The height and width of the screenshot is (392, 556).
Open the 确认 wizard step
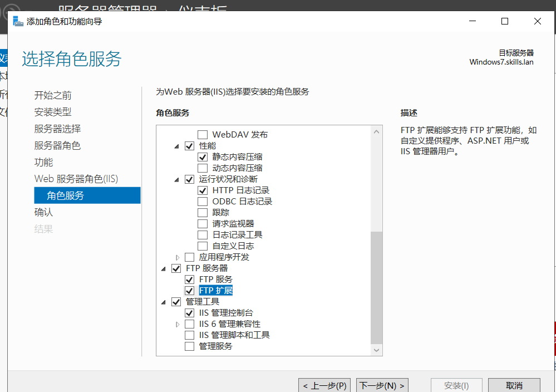coord(43,212)
